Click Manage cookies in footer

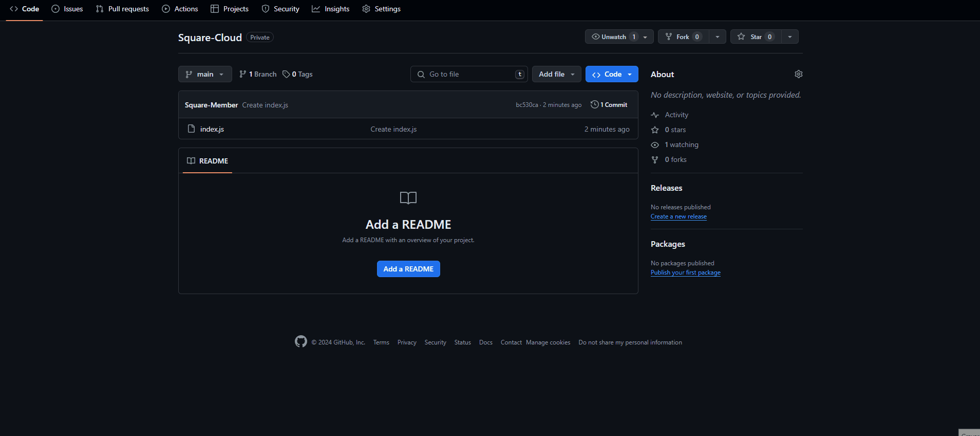pos(548,342)
